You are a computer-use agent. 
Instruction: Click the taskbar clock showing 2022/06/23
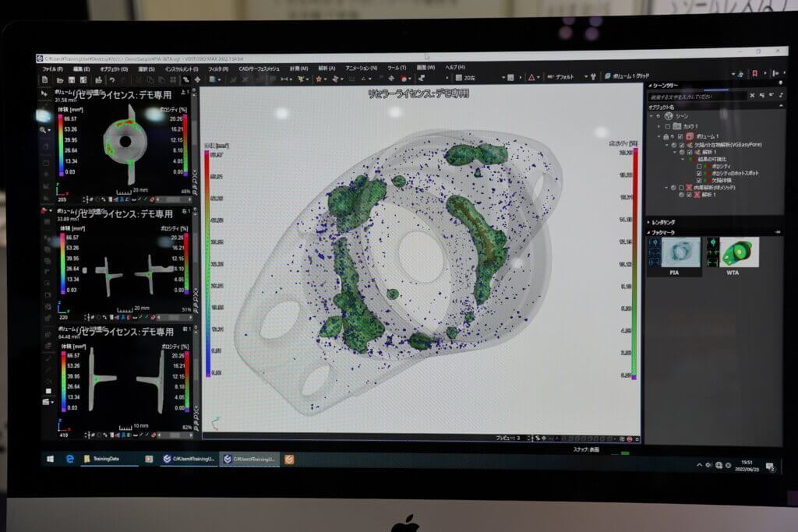(x=747, y=466)
